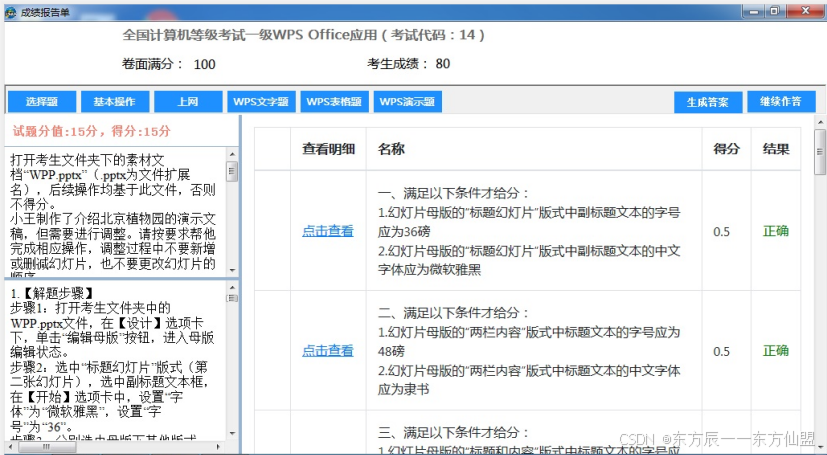The width and height of the screenshot is (827, 455).
Task: Select the WPS表格题 tab
Action: [334, 102]
